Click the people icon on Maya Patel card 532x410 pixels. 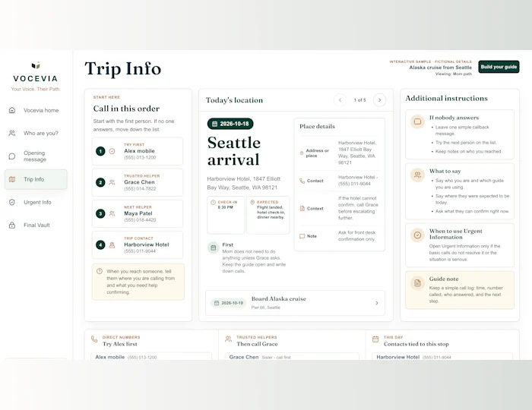(112, 213)
